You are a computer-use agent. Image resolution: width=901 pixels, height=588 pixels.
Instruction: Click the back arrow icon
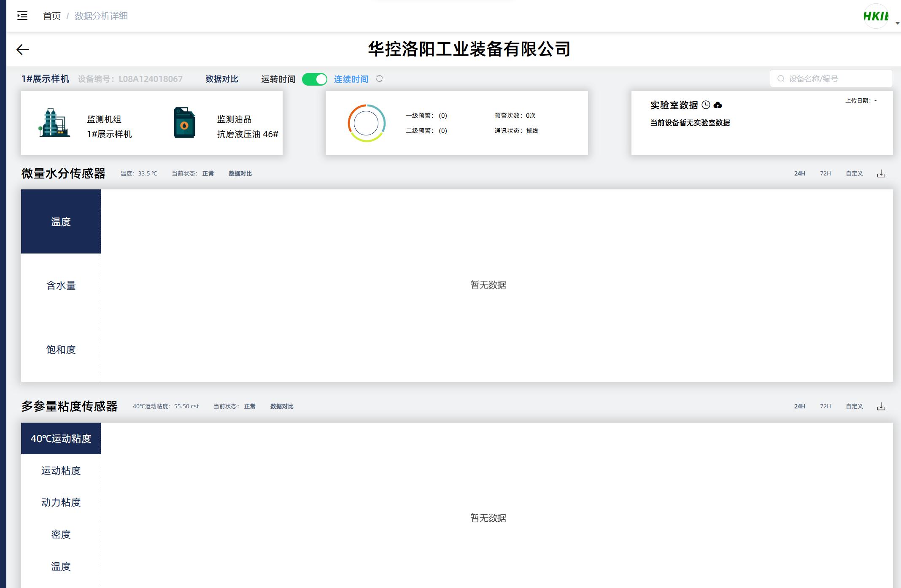click(x=22, y=50)
